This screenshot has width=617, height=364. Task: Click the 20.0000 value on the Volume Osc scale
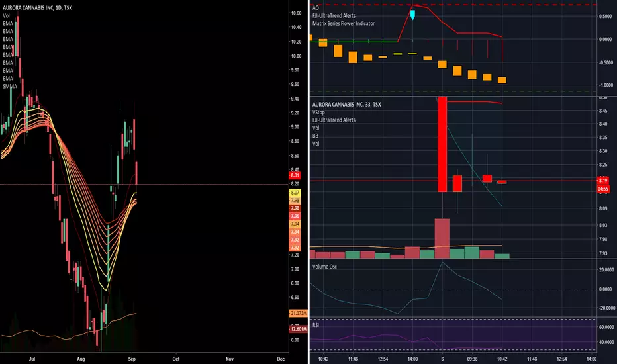[606, 269]
